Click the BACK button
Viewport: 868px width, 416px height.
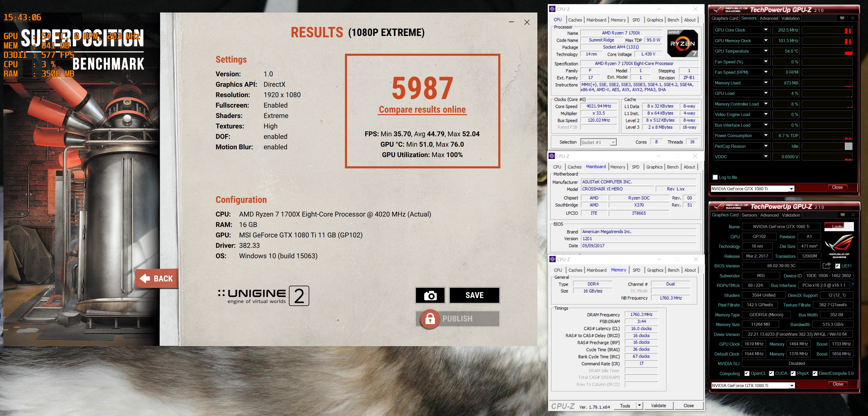pyautogui.click(x=157, y=278)
